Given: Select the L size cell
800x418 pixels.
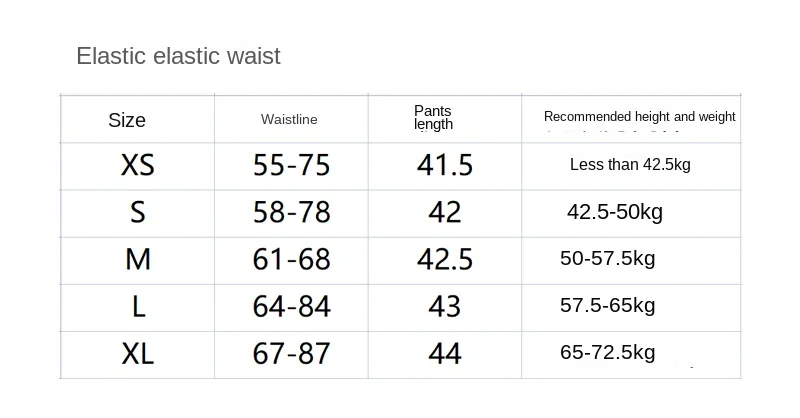Looking at the screenshot, I should pos(138,307).
